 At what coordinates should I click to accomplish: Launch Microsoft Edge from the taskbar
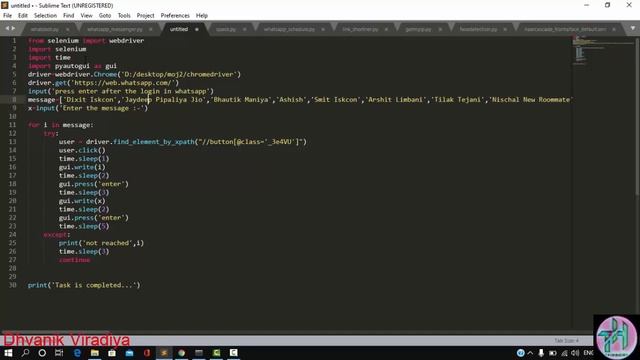click(77, 353)
